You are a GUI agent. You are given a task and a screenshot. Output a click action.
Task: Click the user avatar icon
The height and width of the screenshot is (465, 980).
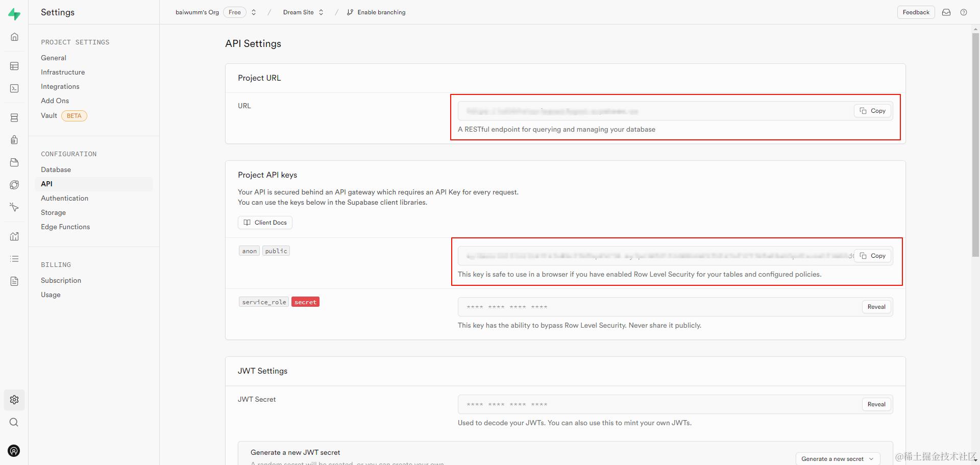[x=14, y=451]
